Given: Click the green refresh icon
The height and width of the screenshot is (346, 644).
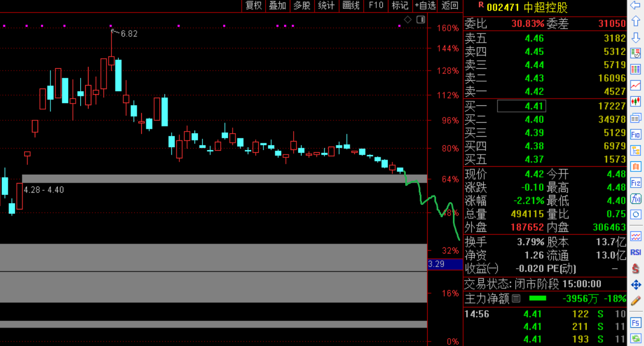Looking at the screenshot, I should 636,339.
